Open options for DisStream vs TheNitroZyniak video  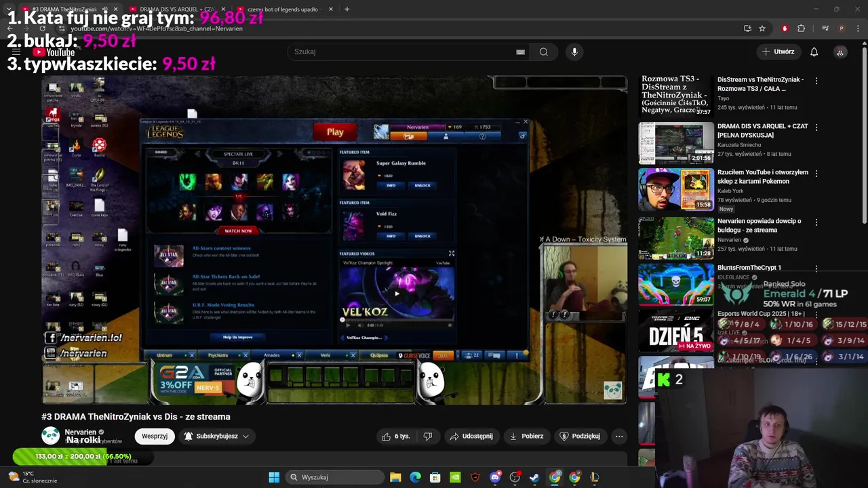point(816,81)
